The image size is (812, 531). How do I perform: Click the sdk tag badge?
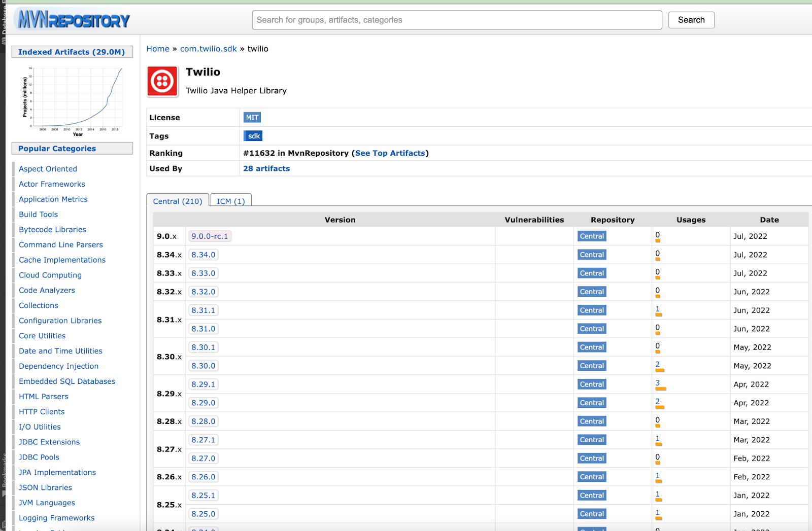tap(253, 136)
